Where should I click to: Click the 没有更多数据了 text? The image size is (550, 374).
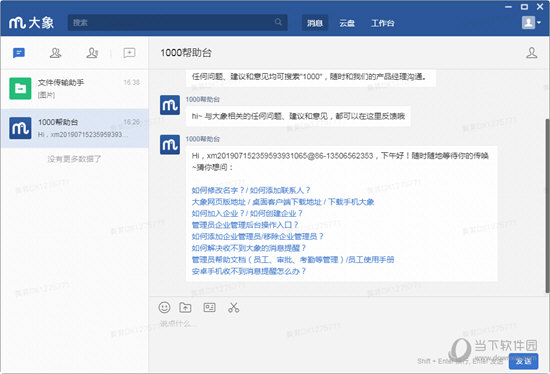74,159
